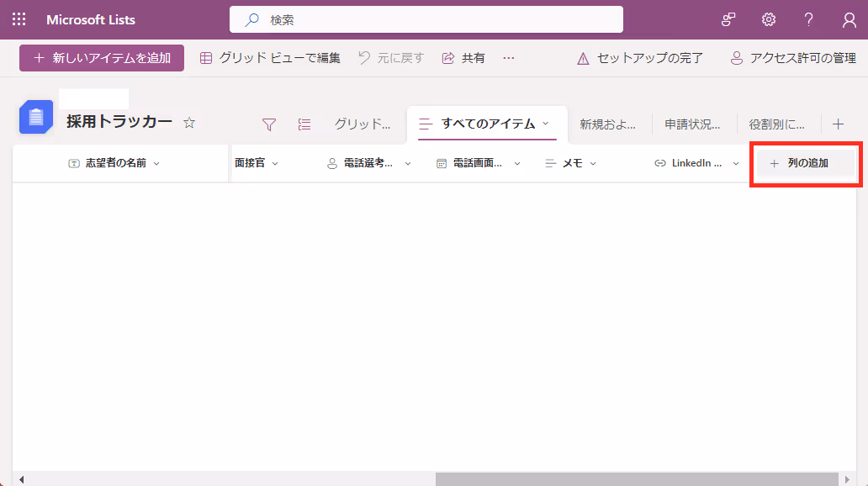Click the 共有 share command
The image size is (868, 486).
point(463,58)
